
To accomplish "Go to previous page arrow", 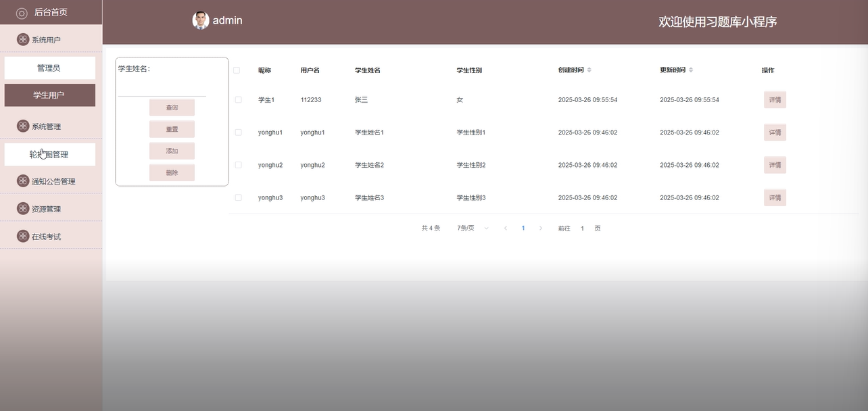I will tap(505, 228).
